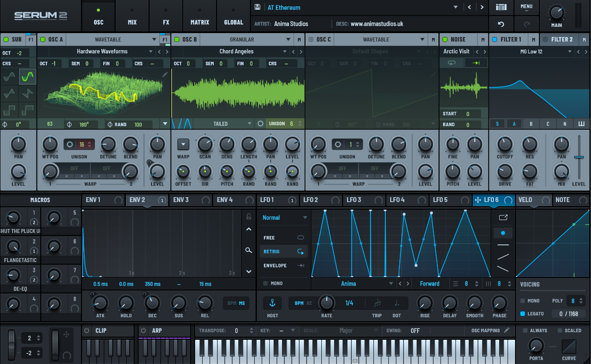Viewport: 591px width, 364px height.
Task: Open the OSC B warp dropdown button
Action: (x=183, y=144)
